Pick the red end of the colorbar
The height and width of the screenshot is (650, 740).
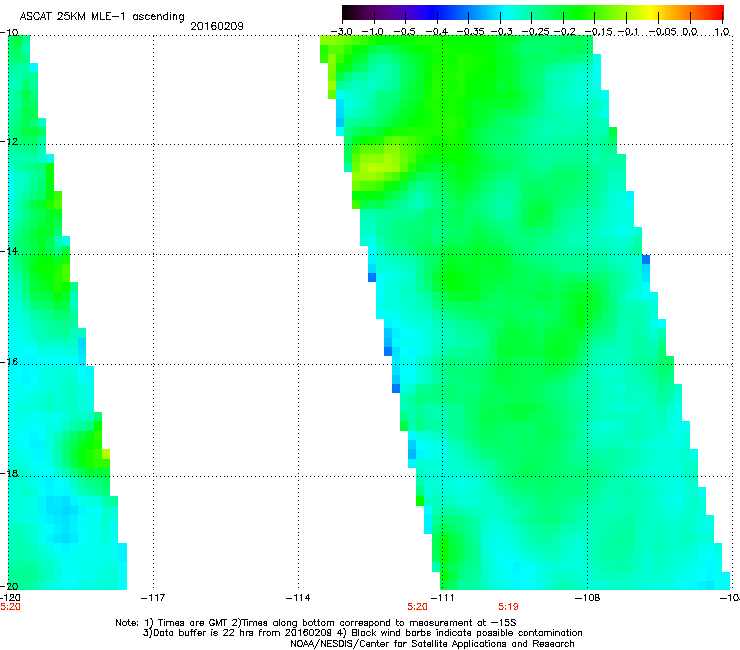point(715,12)
